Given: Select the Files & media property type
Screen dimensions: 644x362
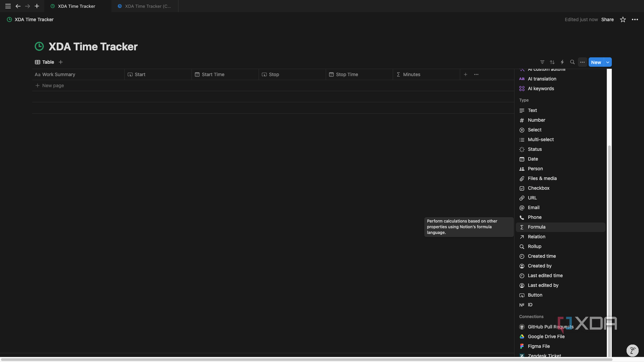Looking at the screenshot, I should (560, 178).
